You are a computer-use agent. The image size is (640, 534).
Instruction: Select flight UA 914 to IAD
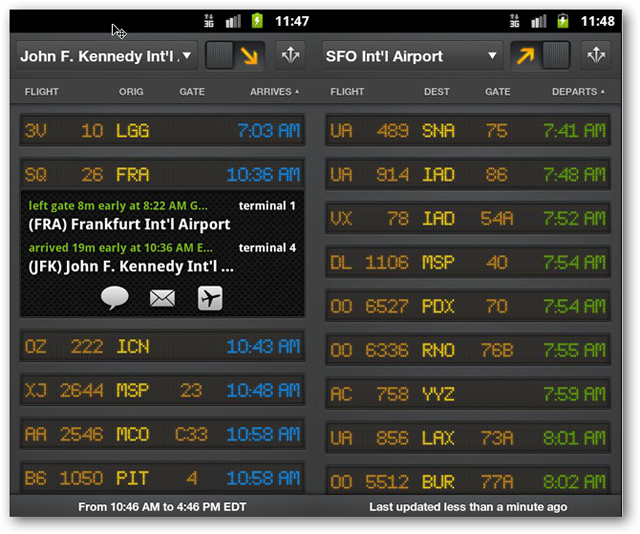[468, 175]
